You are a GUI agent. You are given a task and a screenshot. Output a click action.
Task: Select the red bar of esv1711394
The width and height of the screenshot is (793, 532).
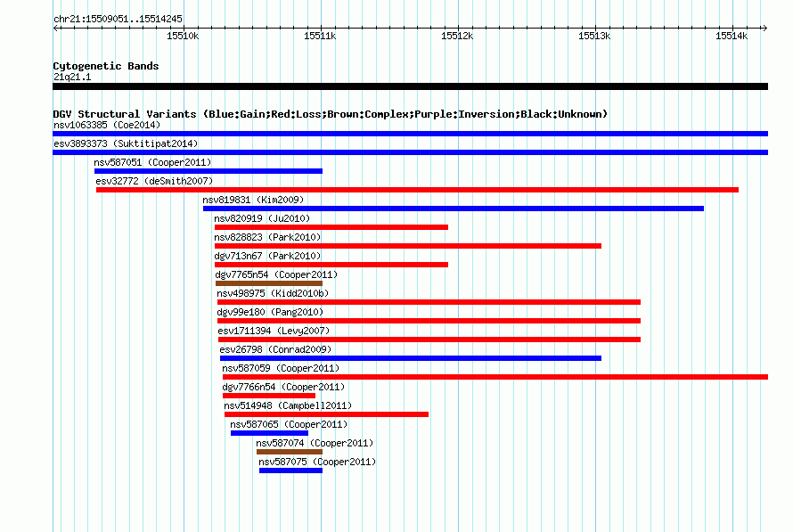pyautogui.click(x=429, y=340)
